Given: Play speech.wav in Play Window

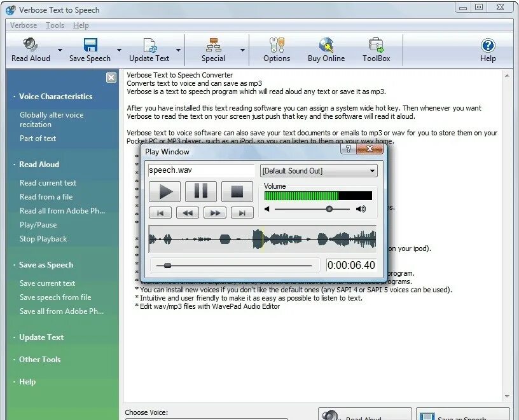Looking at the screenshot, I should click(x=165, y=191).
